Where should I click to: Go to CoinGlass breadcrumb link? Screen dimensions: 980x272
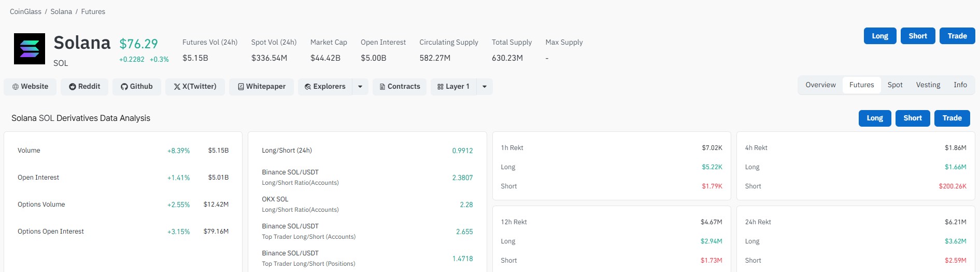25,11
